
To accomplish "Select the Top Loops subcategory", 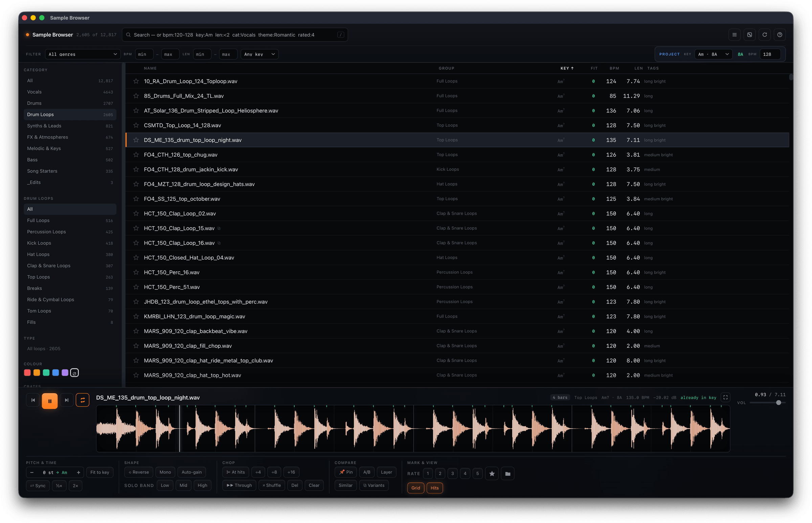I will [x=70, y=277].
